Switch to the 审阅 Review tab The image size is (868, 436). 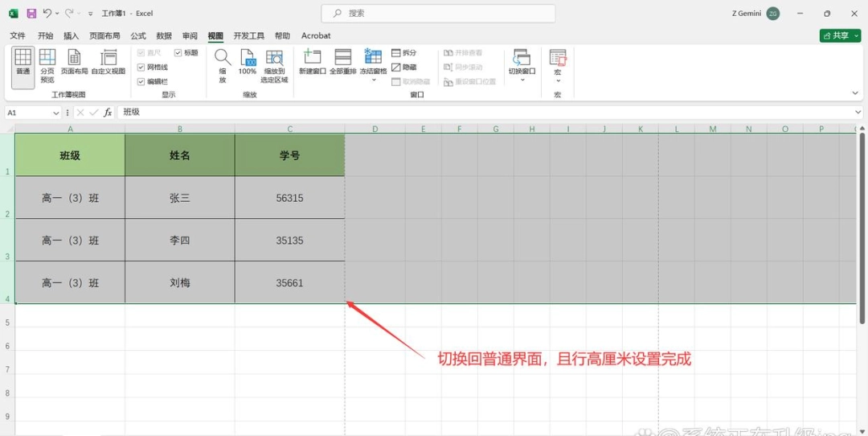coord(190,35)
